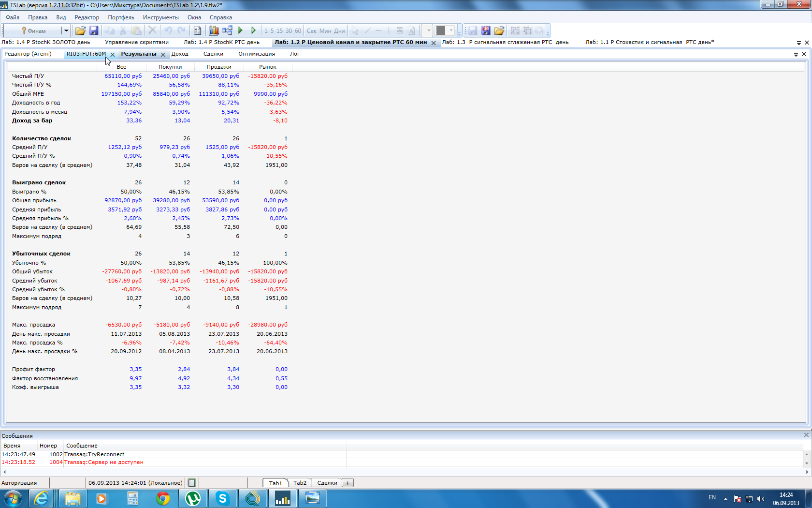
Task: Click the properties sheet icon in toolbar
Action: [197, 30]
